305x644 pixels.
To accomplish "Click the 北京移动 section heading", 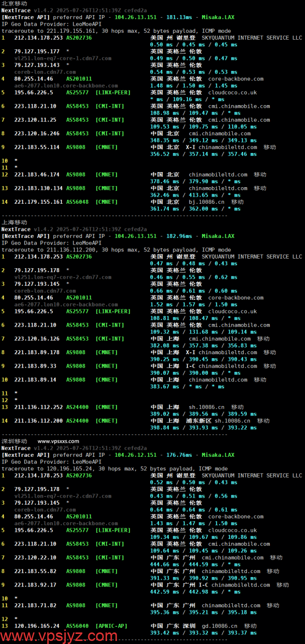I will [14, 4].
